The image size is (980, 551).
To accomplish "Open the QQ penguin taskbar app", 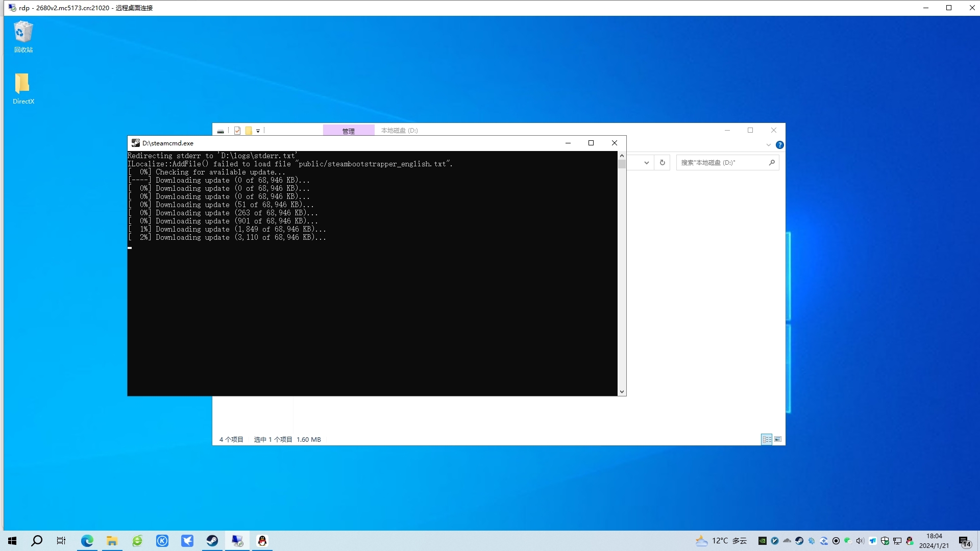I will tap(262, 541).
